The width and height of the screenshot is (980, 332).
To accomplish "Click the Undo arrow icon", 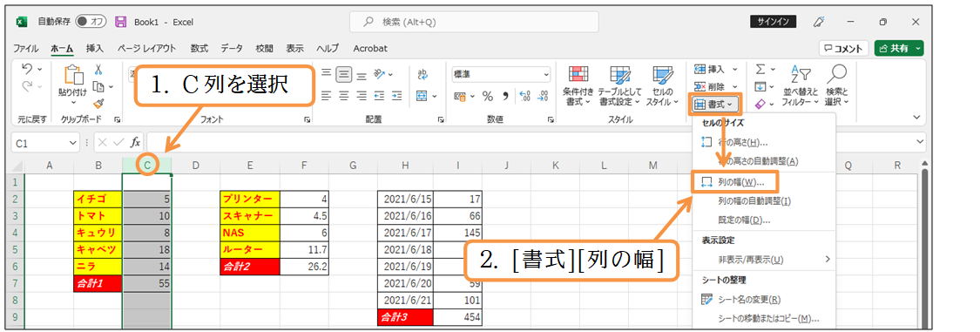I will tap(28, 68).
